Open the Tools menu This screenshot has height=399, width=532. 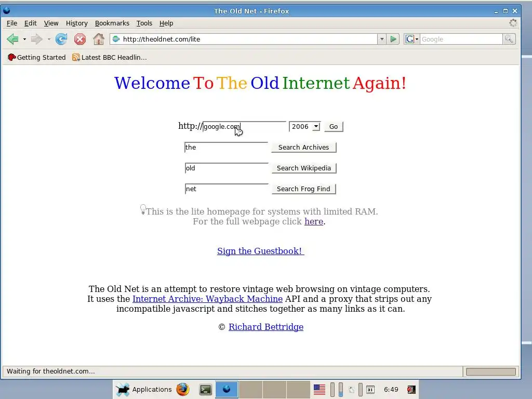tap(144, 23)
